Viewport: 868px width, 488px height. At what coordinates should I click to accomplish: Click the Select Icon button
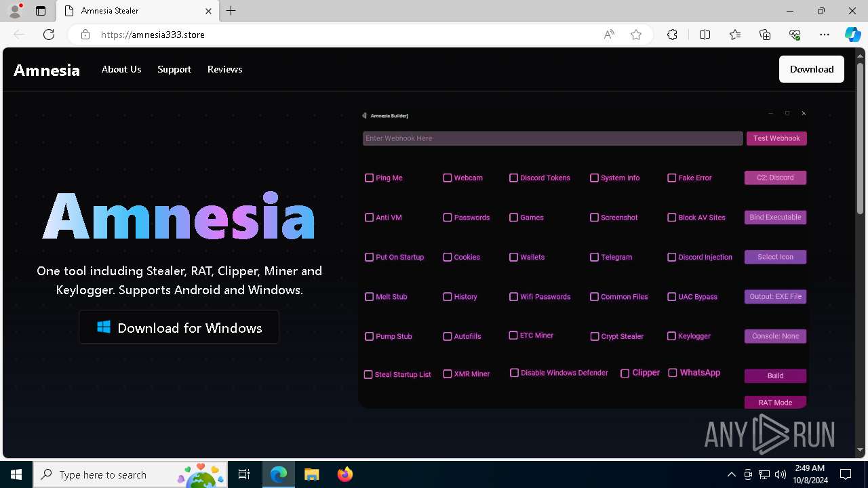click(x=775, y=257)
